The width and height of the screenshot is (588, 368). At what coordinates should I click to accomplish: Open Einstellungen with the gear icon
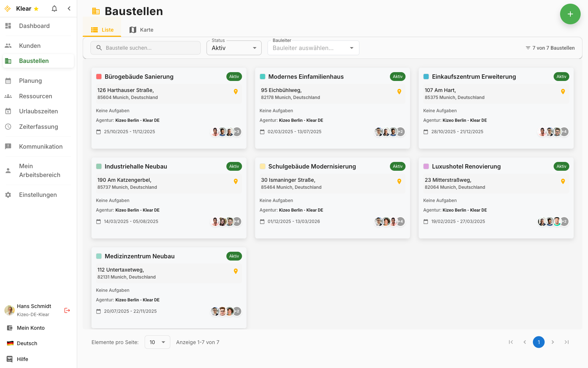point(8,195)
